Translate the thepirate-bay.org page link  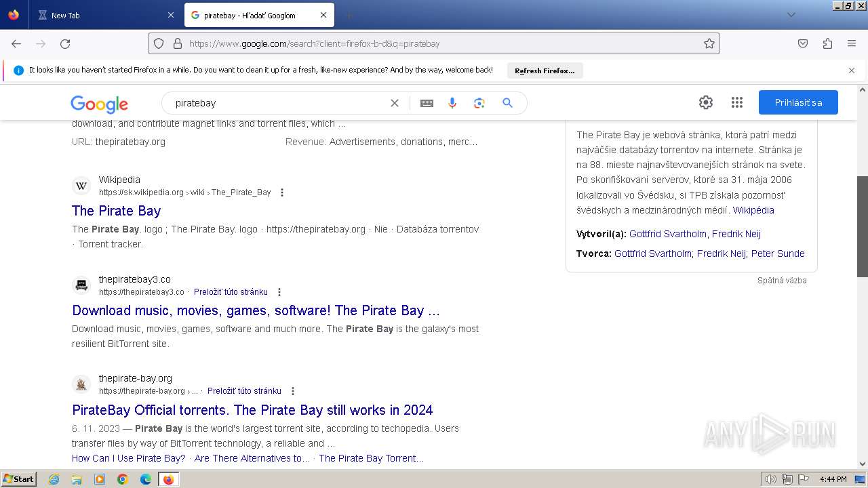(x=244, y=391)
